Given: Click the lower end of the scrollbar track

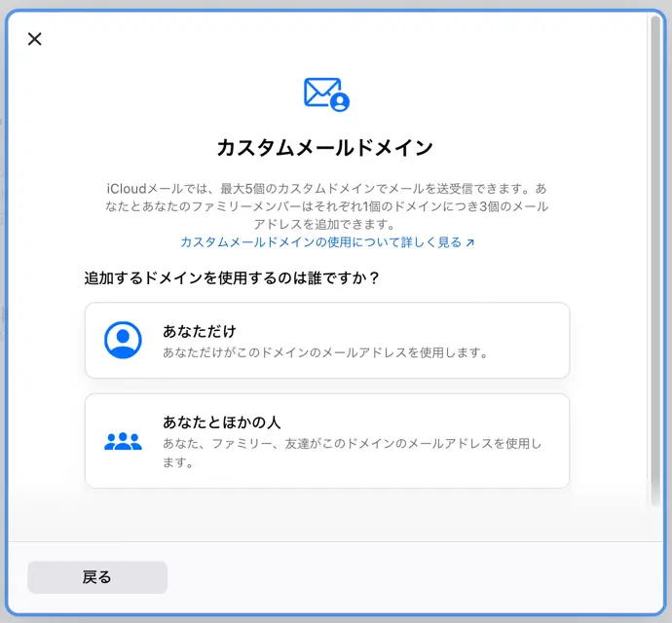Looking at the screenshot, I should 655,493.
